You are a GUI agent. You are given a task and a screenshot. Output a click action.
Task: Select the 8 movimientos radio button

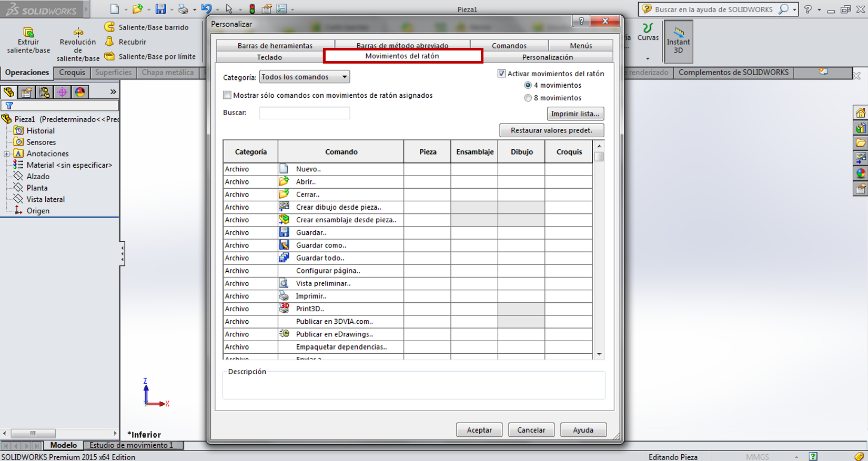tap(528, 98)
